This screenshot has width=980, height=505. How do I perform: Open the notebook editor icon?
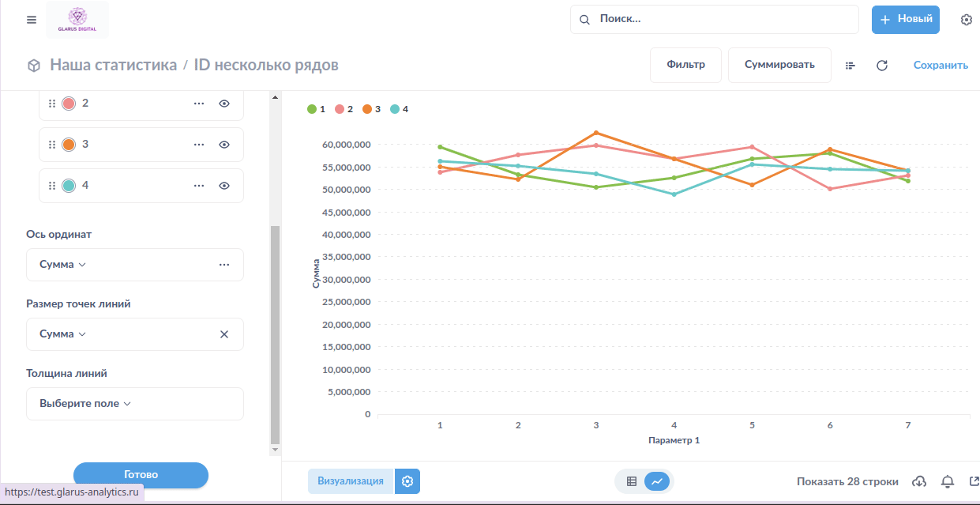click(x=850, y=66)
